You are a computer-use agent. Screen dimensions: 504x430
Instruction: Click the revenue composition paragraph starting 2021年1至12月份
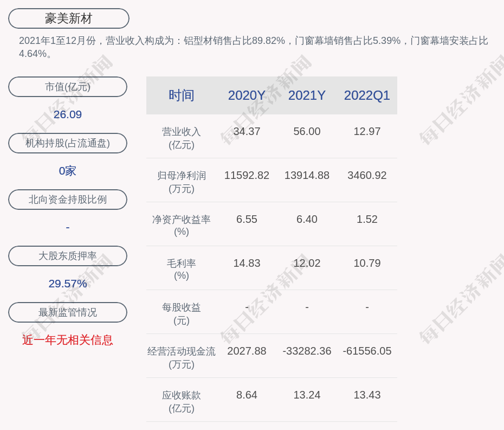coord(253,47)
